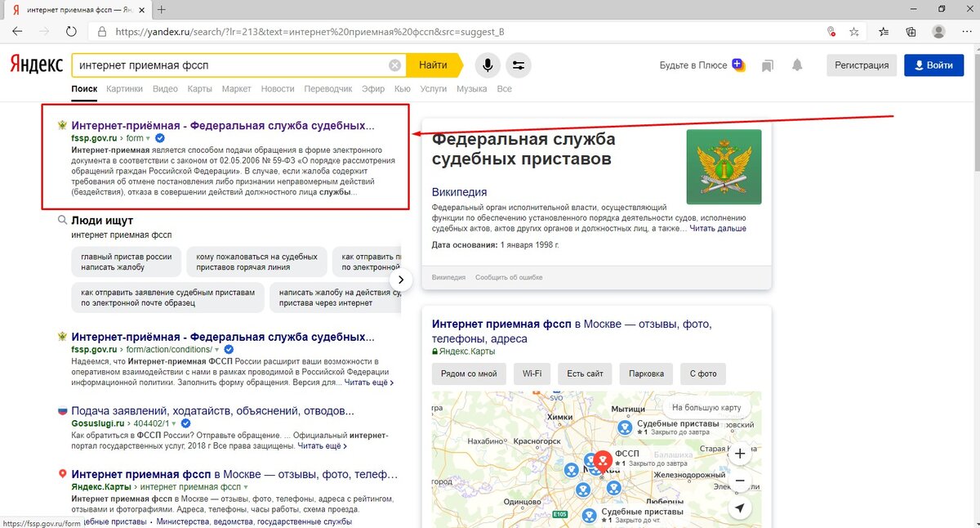980x528 pixels.
Task: Switch to the Картинки tab
Action: 124,88
